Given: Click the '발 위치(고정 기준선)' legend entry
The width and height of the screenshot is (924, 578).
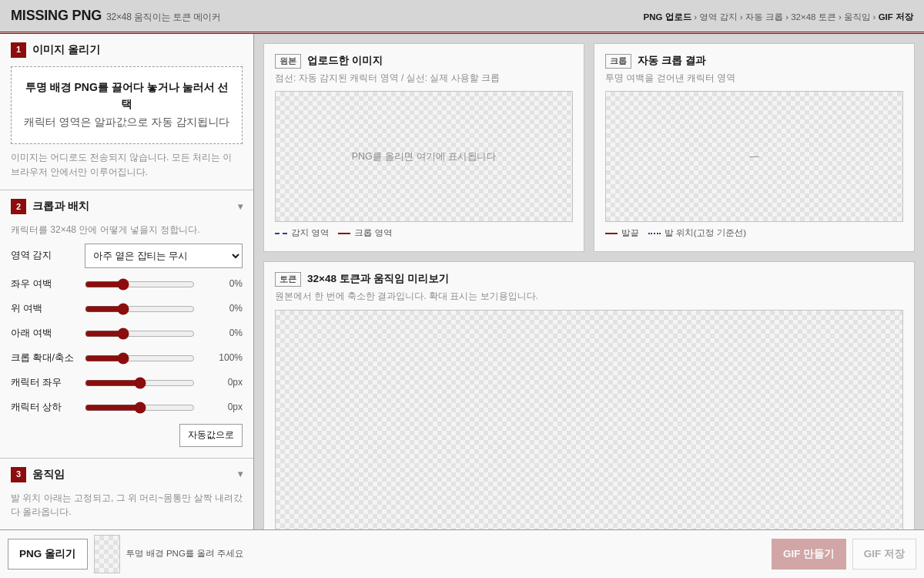Looking at the screenshot, I should pyautogui.click(x=697, y=233).
